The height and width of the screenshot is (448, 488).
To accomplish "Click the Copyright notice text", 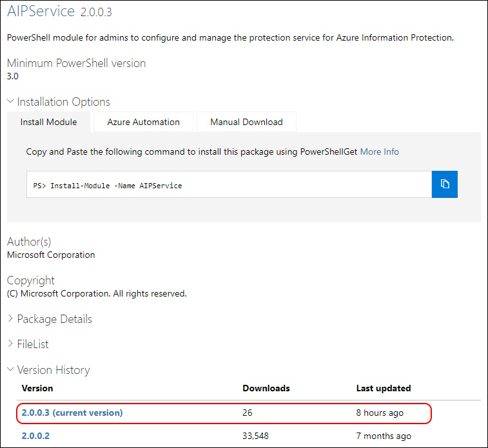I will [x=97, y=294].
